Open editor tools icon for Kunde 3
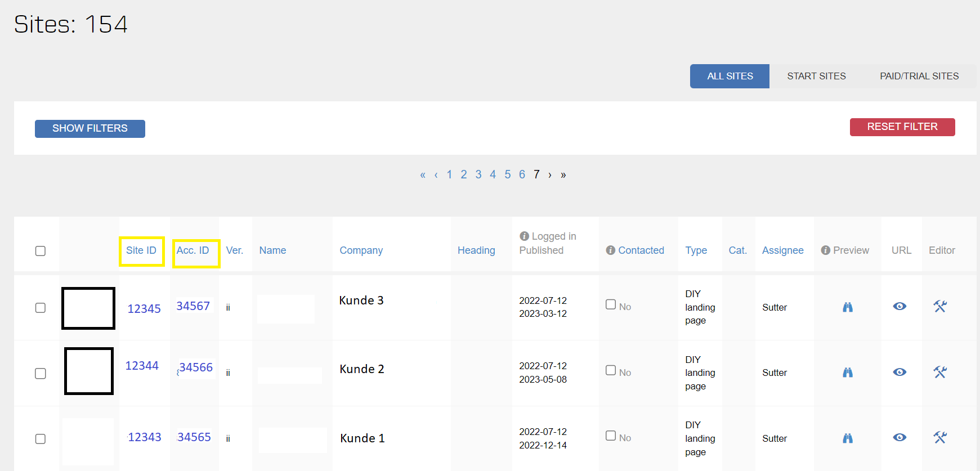 coord(940,306)
